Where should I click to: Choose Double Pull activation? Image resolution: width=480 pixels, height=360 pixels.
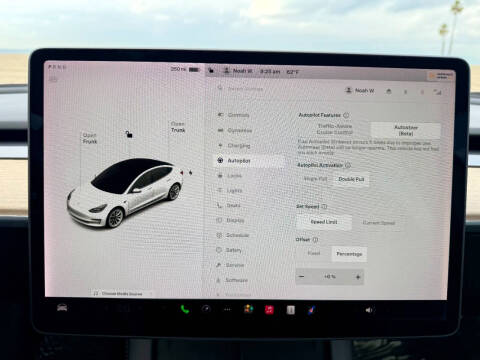[x=351, y=179]
